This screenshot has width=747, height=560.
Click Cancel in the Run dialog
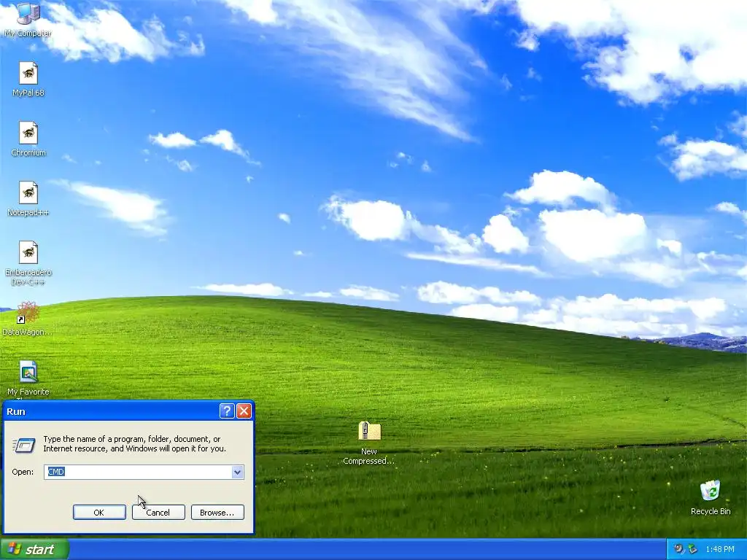pos(158,513)
